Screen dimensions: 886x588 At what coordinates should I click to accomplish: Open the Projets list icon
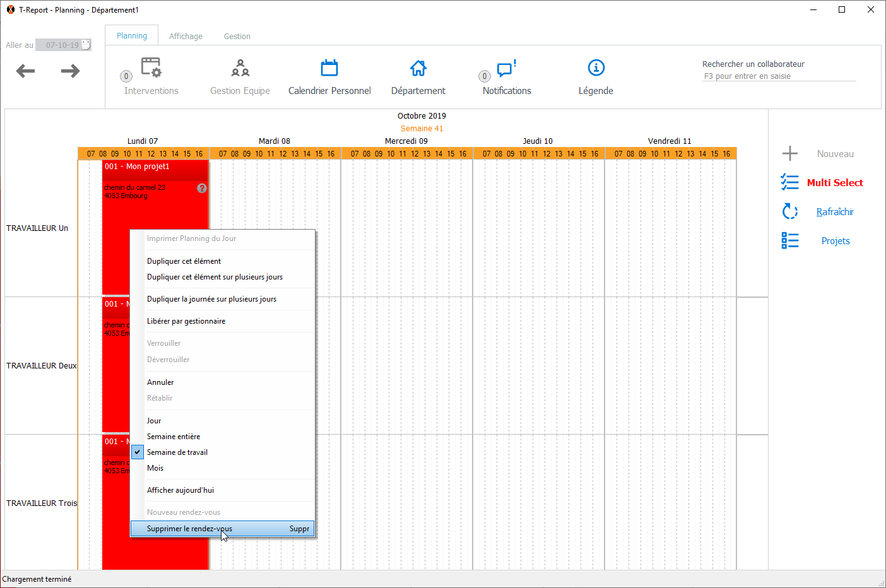point(789,240)
